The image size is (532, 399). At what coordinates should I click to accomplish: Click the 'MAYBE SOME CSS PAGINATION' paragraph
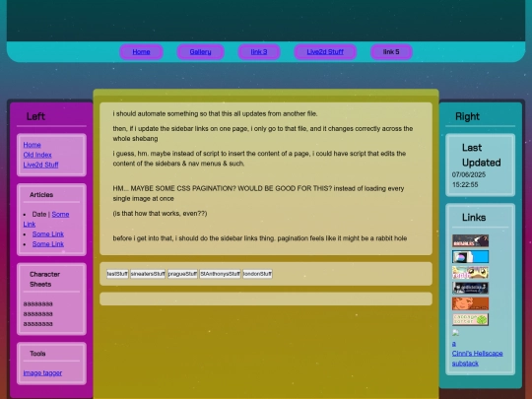(258, 193)
